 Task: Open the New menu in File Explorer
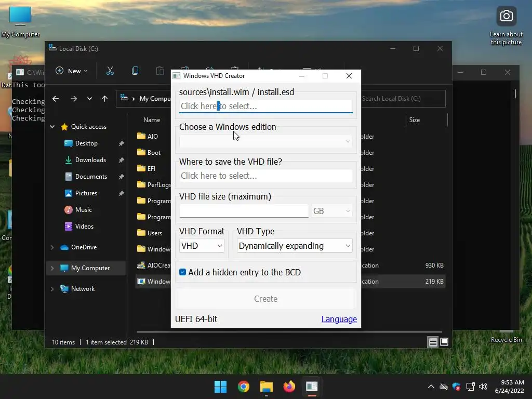tap(72, 71)
